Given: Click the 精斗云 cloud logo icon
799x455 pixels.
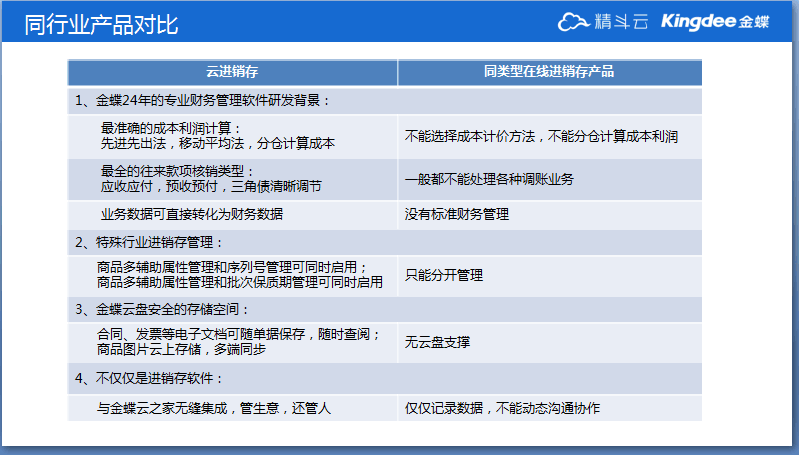Looking at the screenshot, I should pos(574,22).
